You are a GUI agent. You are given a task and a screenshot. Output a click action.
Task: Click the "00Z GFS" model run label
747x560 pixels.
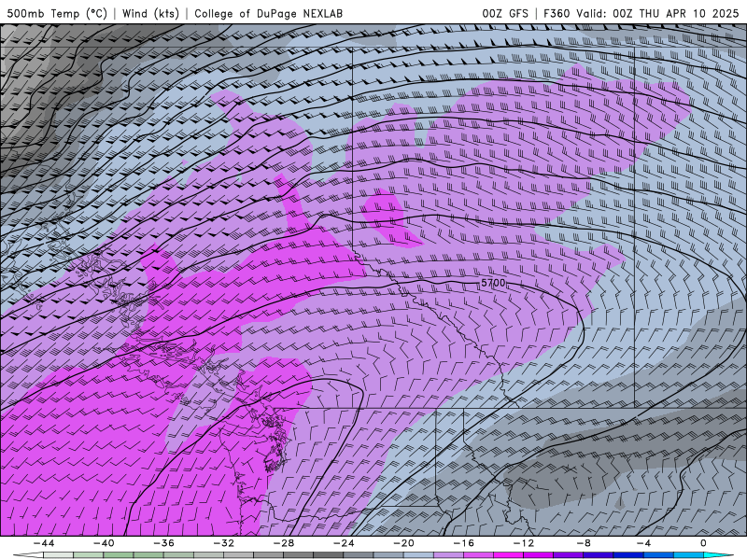pyautogui.click(x=505, y=13)
